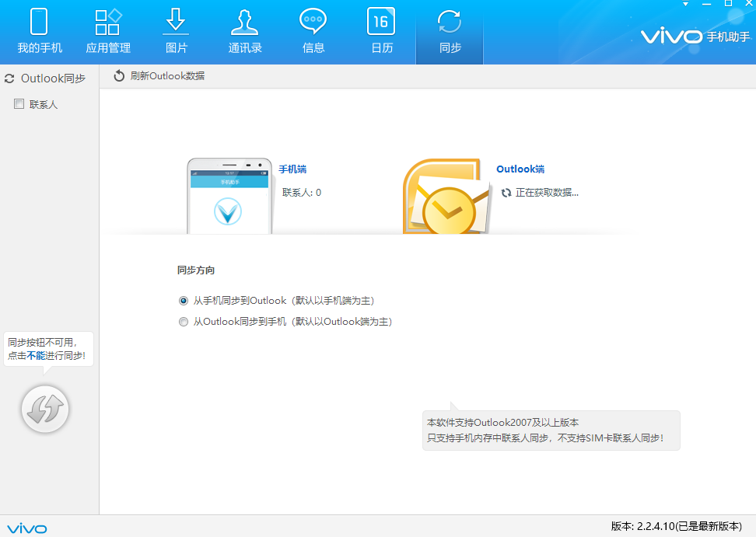Click 刷新Outlook数据 refresh button

coord(159,76)
